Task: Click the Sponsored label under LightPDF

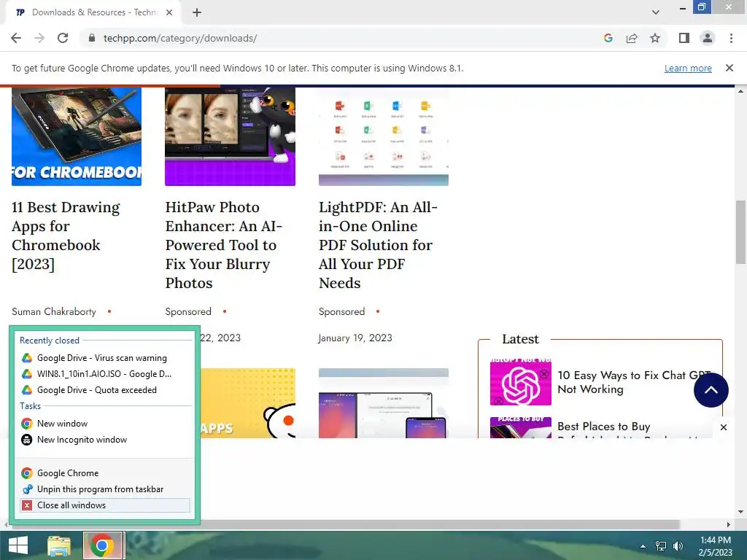Action: click(x=341, y=311)
